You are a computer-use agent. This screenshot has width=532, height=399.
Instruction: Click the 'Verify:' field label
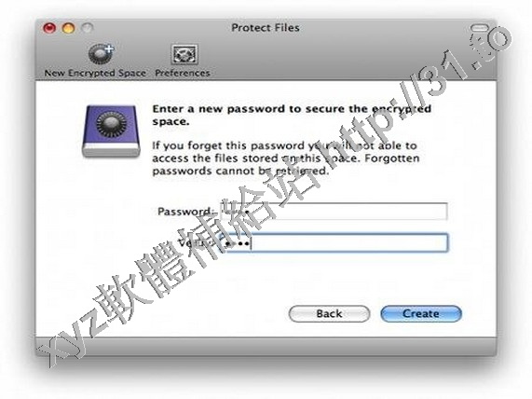[197, 242]
